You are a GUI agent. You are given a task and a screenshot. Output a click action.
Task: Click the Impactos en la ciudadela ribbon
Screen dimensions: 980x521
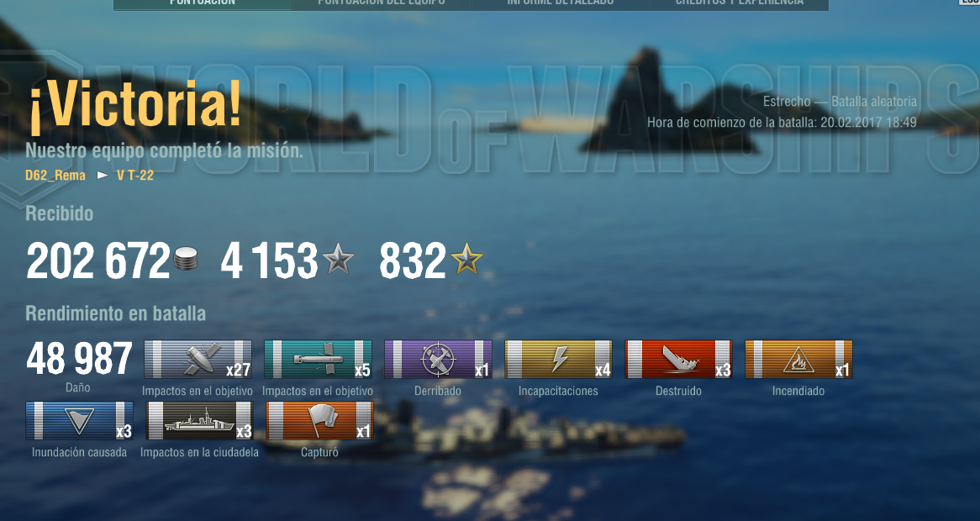coord(199,420)
